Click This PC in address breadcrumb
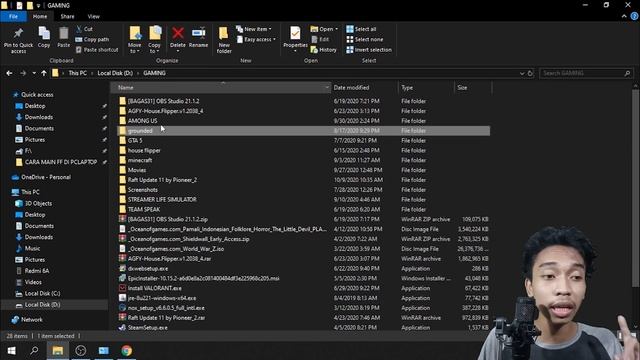Screen dimensions: 640x360 coord(78,73)
